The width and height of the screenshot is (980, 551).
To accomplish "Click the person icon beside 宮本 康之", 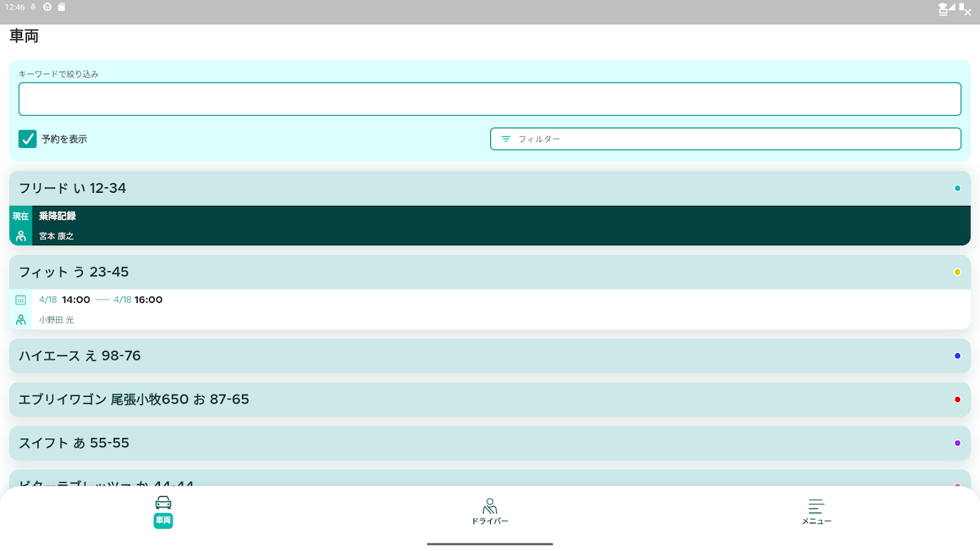I will [21, 236].
